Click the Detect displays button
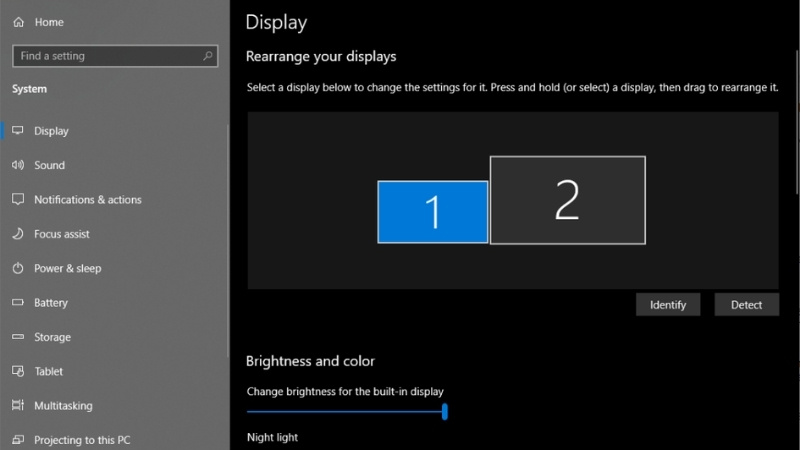Image resolution: width=800 pixels, height=450 pixels. [746, 305]
